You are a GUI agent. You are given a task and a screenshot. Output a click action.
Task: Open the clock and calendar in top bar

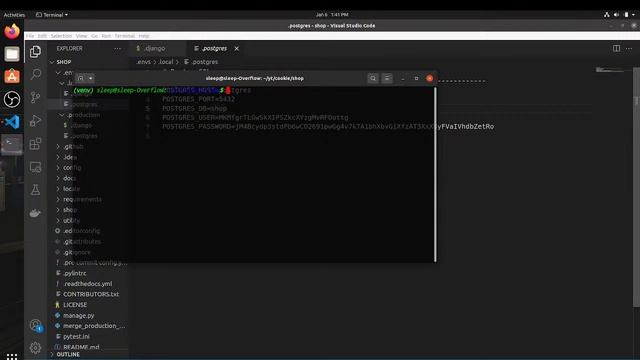pyautogui.click(x=332, y=15)
